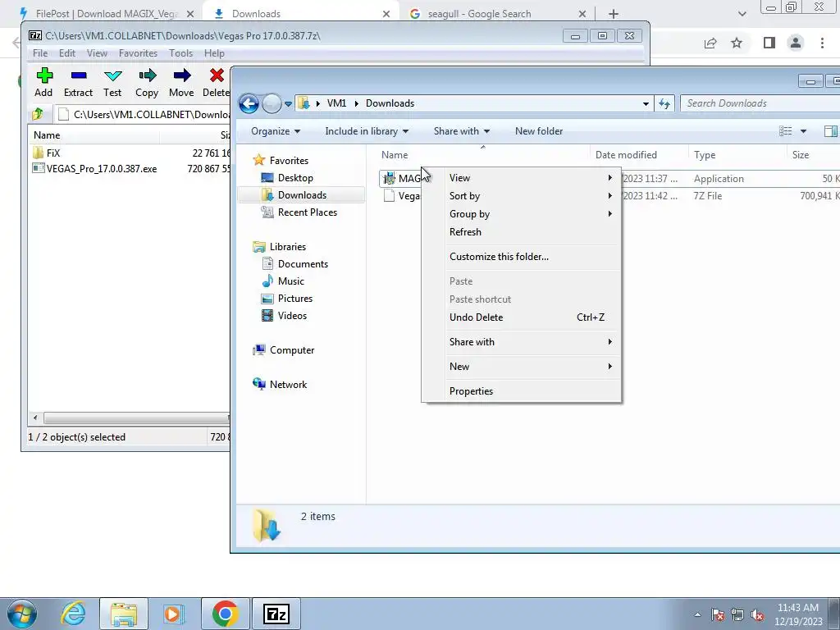Switch to seagull Google Search tab
The height and width of the screenshot is (630, 840).
click(x=498, y=14)
